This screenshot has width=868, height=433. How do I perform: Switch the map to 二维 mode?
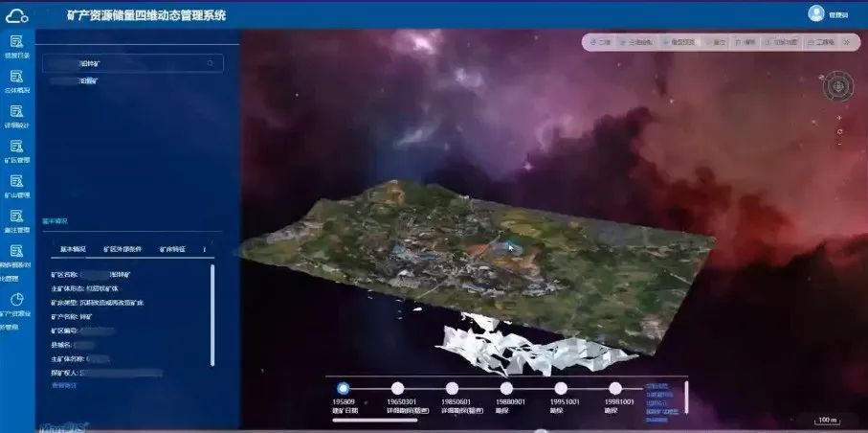pos(601,42)
